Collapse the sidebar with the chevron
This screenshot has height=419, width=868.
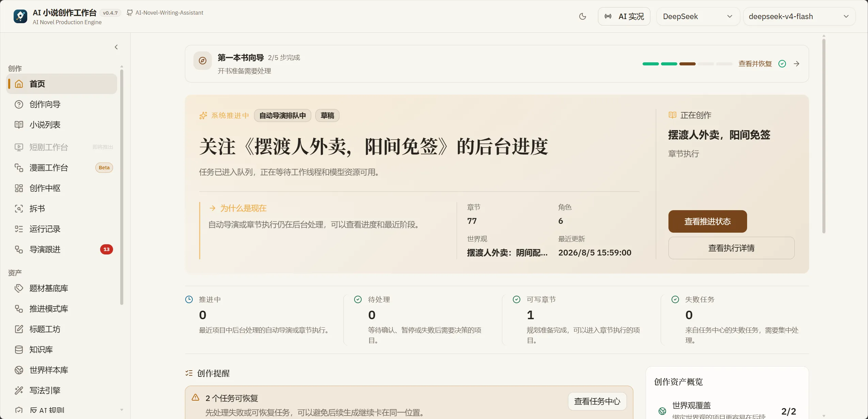pos(116,47)
